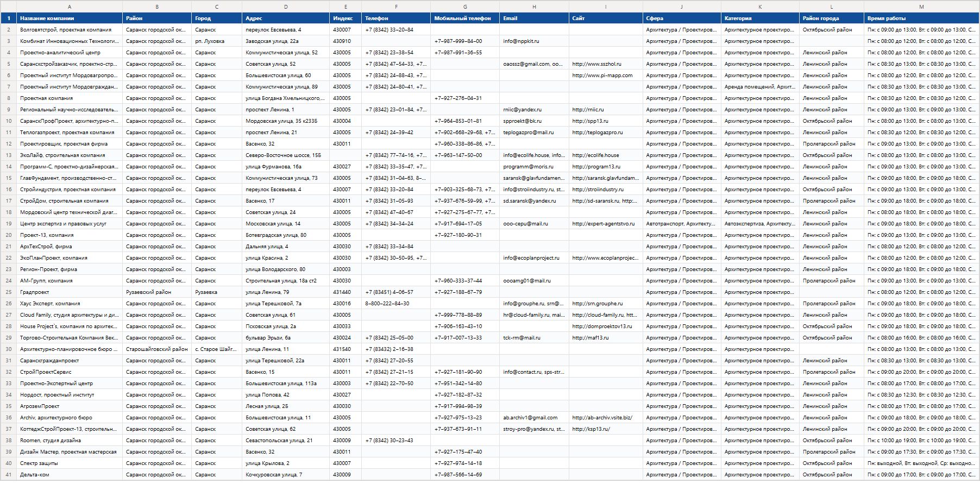Select email cell sd.saransk@yandex.ru
Image resolution: width=980 pixels, height=490 pixels.
[x=534, y=201]
